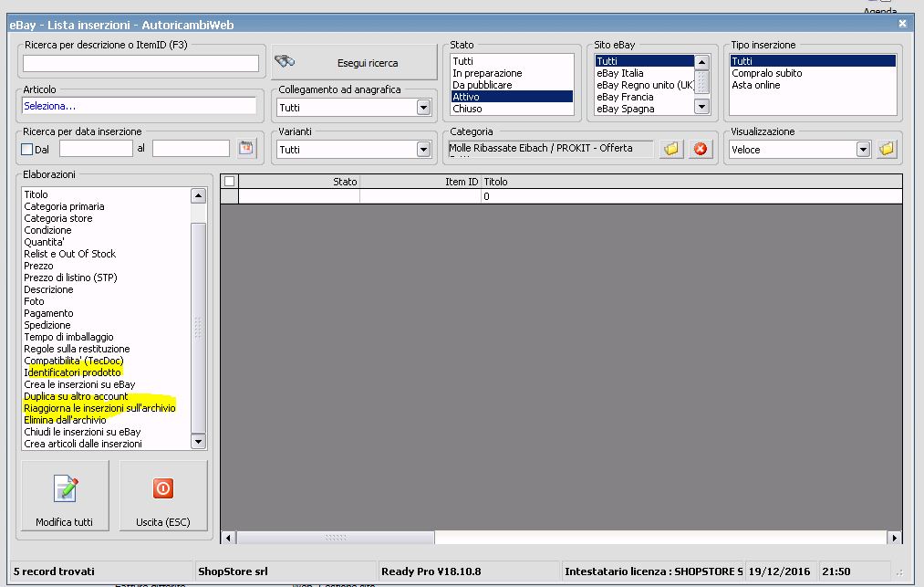Select Quantita' elaboration
The height and width of the screenshot is (587, 924).
point(106,242)
